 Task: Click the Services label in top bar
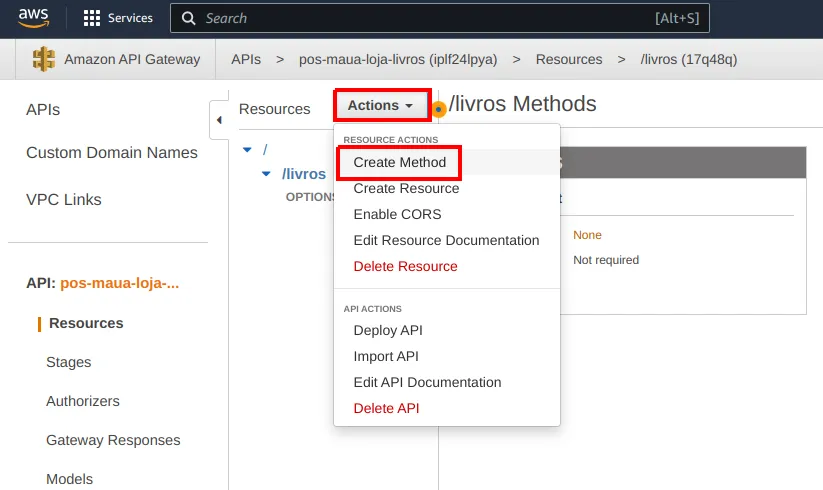pyautogui.click(x=130, y=18)
